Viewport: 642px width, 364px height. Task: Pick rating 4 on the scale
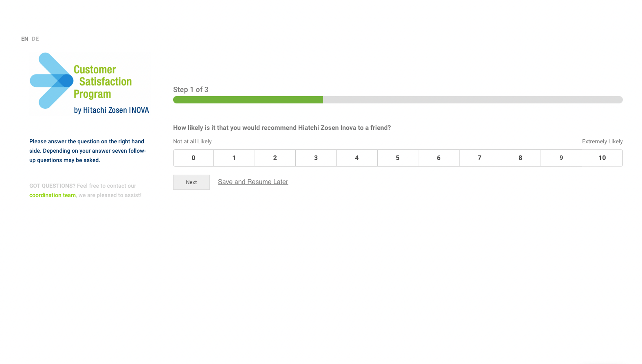click(357, 158)
